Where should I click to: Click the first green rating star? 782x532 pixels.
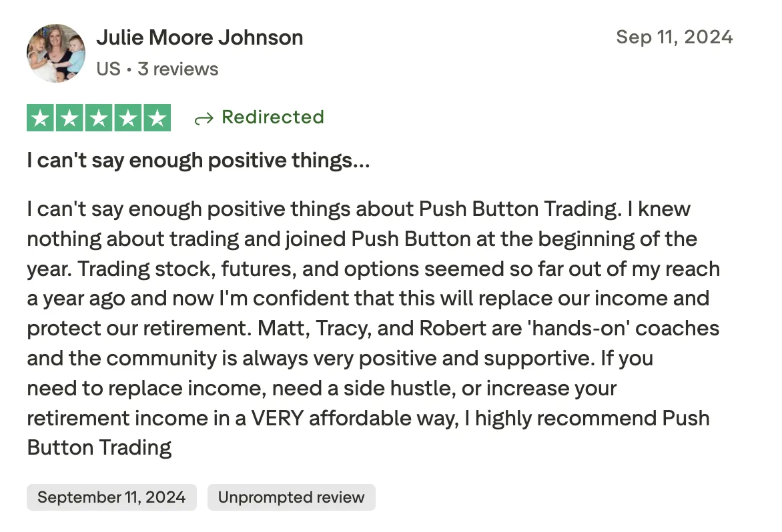point(41,118)
